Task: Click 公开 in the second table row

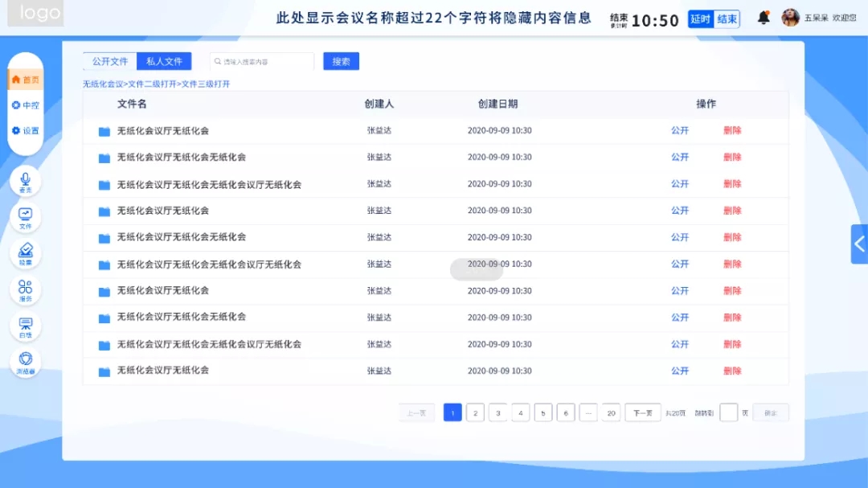Action: coord(680,158)
